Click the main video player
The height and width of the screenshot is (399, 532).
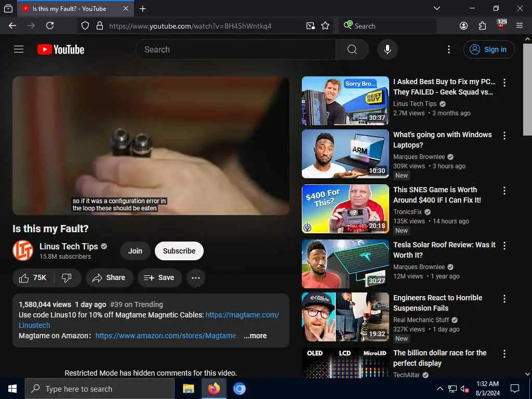(x=151, y=145)
